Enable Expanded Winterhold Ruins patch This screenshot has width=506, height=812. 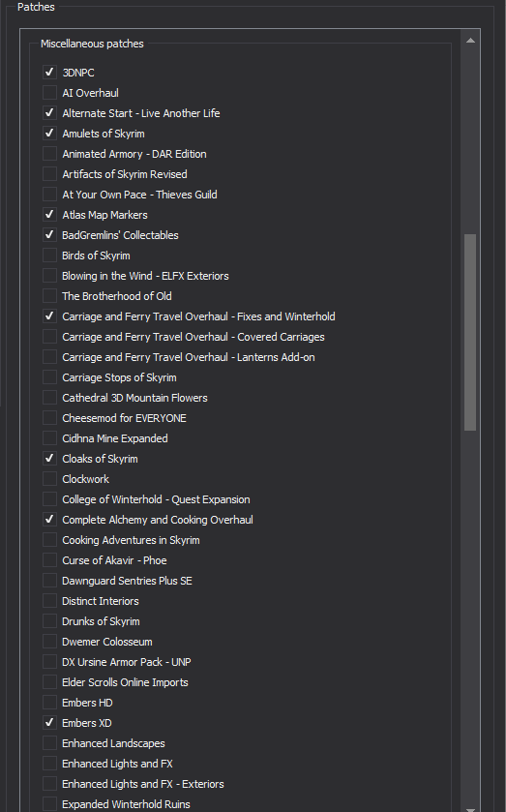click(49, 804)
